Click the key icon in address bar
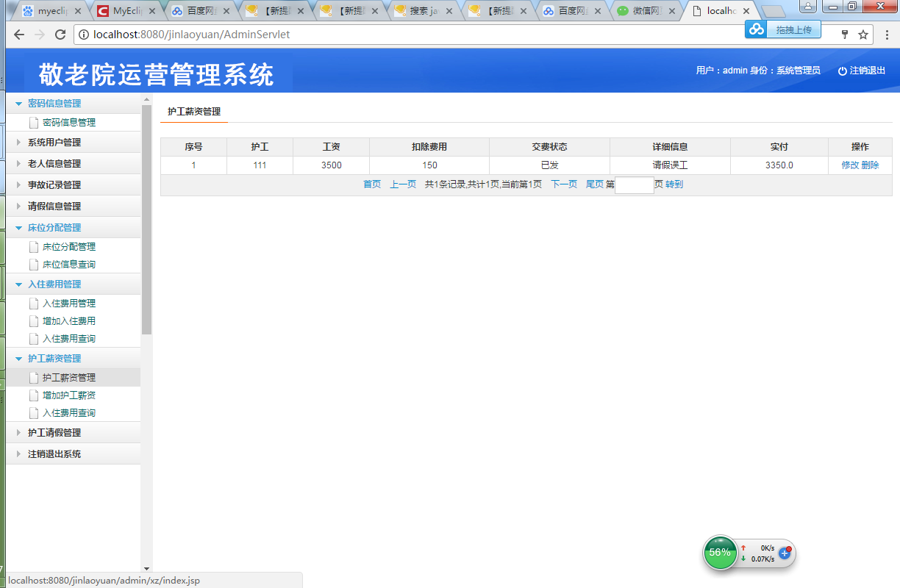900x588 pixels. tap(845, 35)
